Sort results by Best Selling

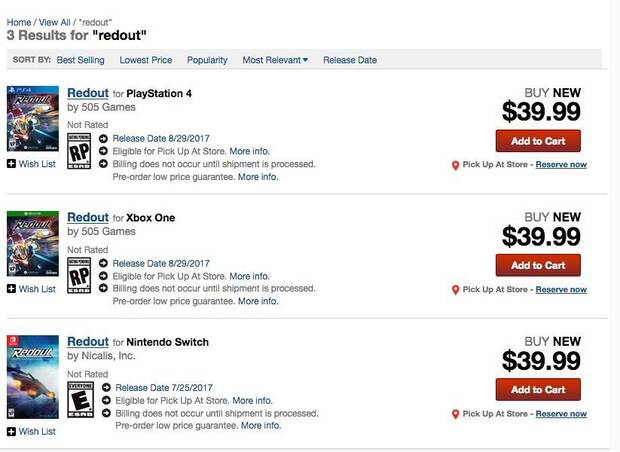point(80,60)
